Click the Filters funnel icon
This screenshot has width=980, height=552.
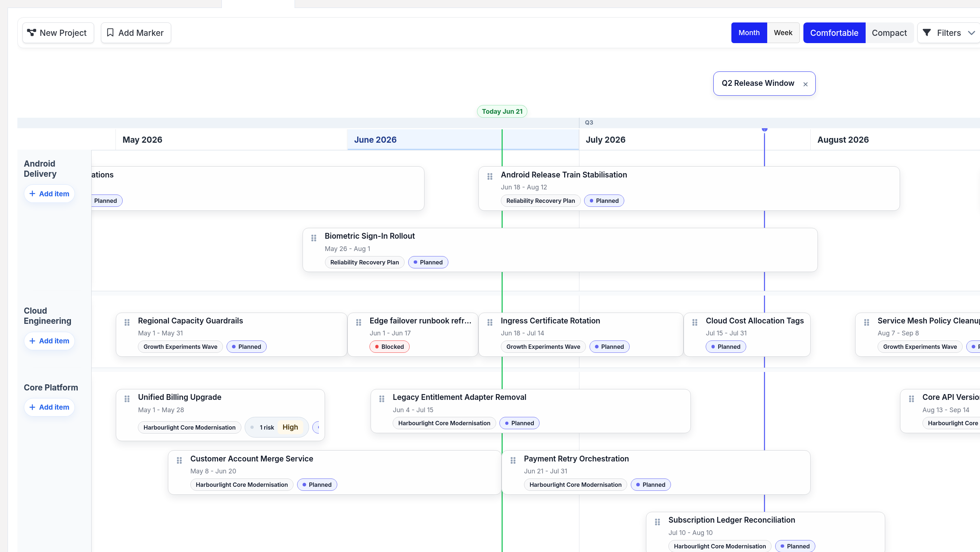coord(927,33)
